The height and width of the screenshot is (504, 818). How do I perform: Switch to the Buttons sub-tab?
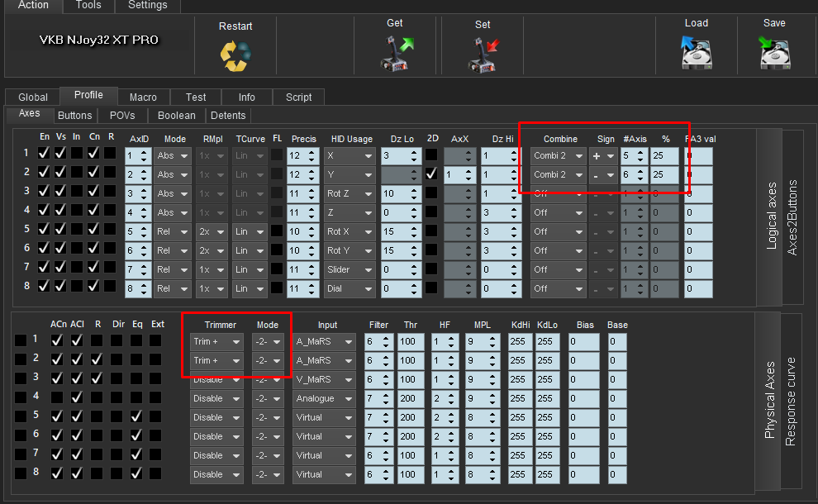(x=75, y=115)
